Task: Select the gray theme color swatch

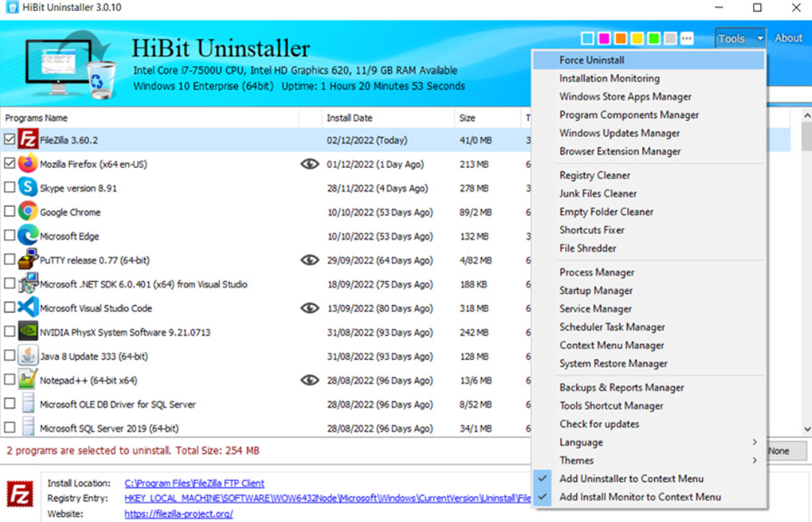Action: click(670, 38)
